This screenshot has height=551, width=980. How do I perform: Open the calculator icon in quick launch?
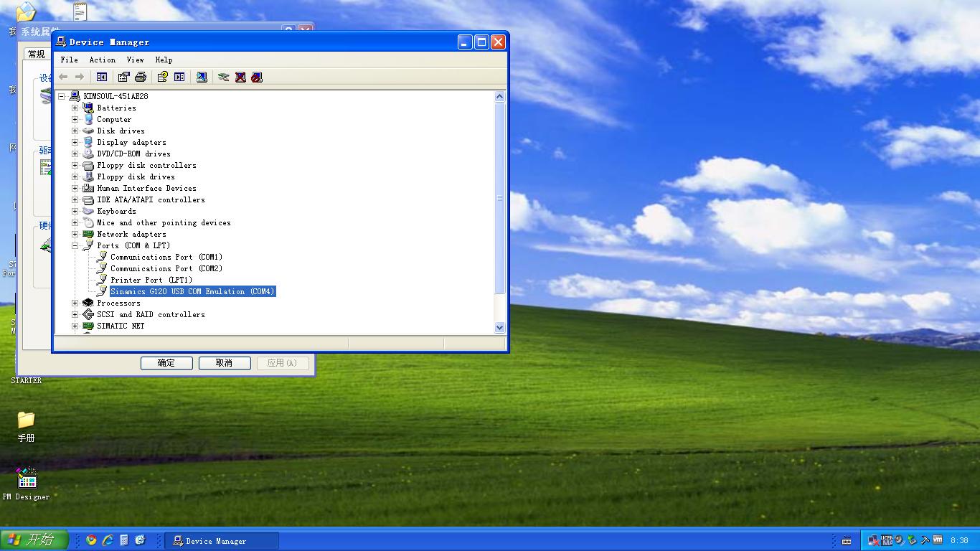124,540
